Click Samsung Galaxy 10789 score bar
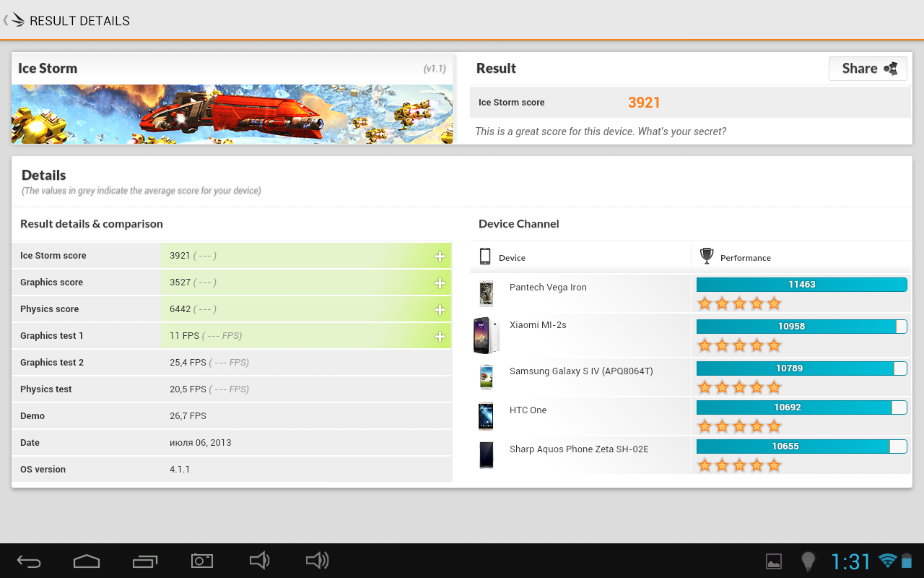 (801, 368)
